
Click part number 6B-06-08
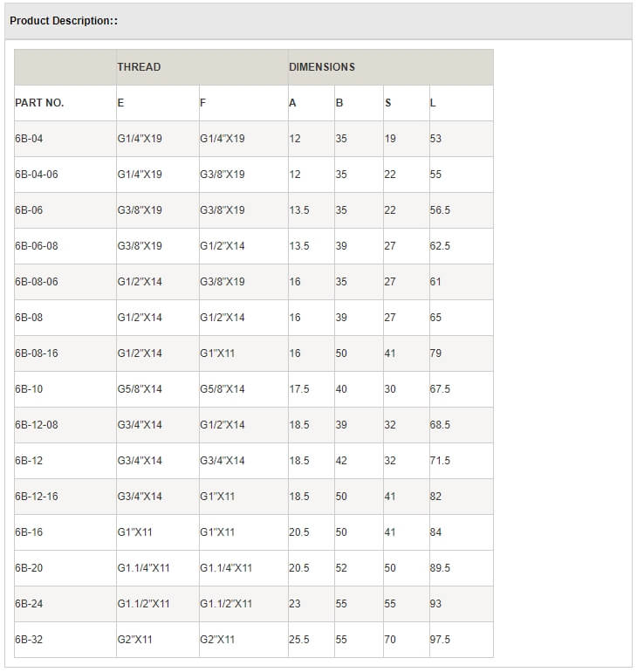click(x=37, y=246)
